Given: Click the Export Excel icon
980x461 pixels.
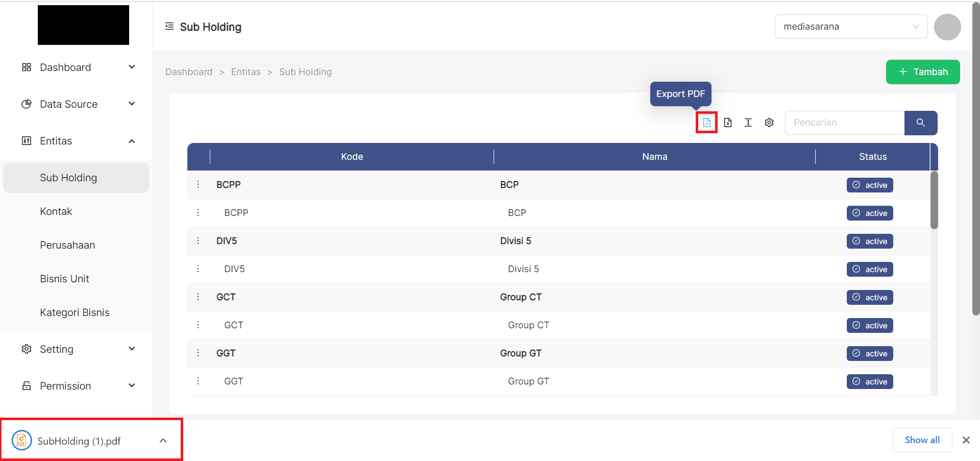Looking at the screenshot, I should [x=727, y=123].
